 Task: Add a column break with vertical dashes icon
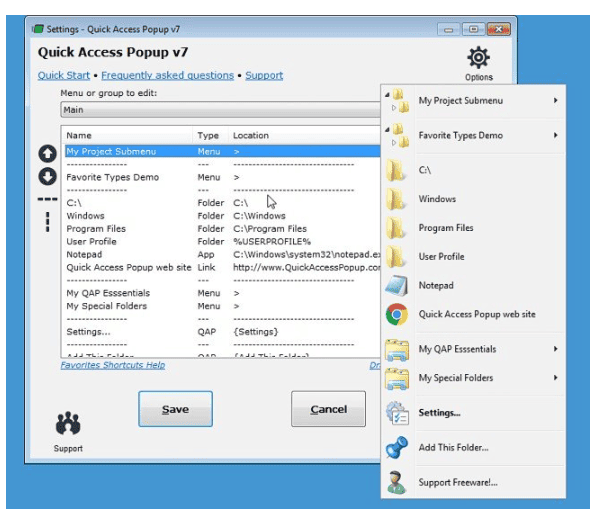48,222
